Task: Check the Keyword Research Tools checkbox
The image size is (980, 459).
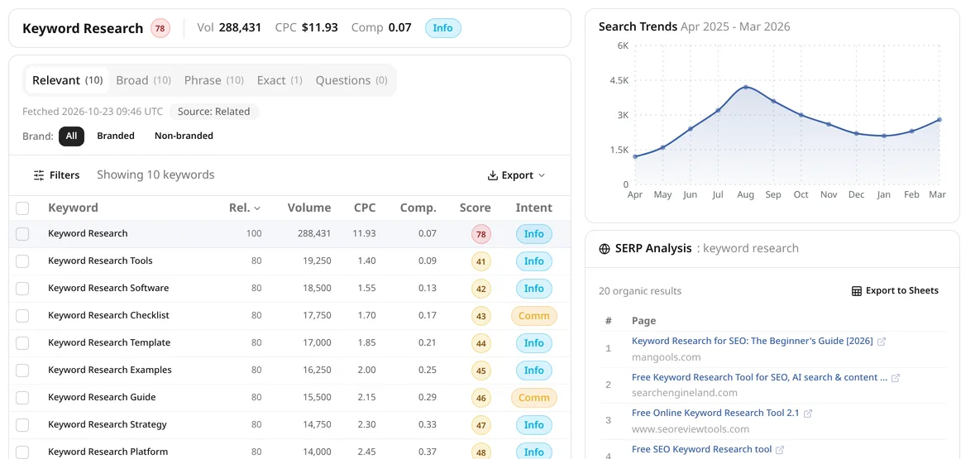Action: click(x=22, y=261)
